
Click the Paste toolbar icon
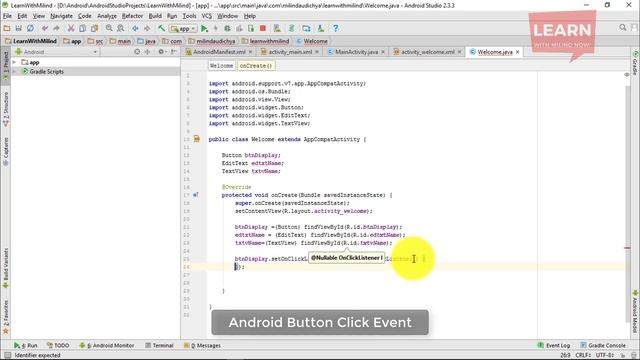coord(94,28)
